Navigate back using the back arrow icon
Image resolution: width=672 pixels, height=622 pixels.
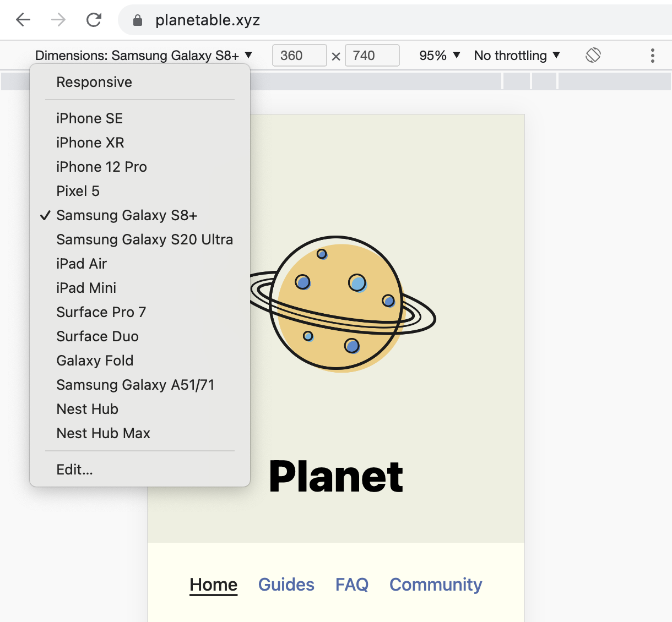(23, 20)
